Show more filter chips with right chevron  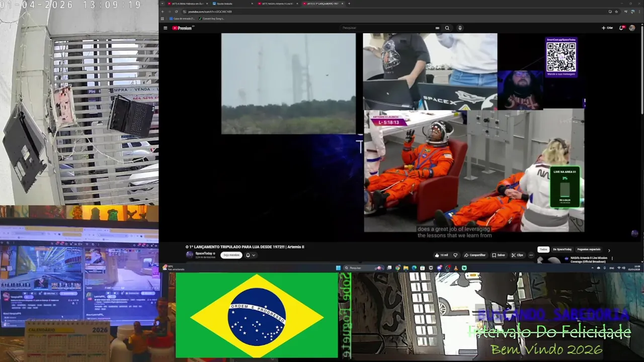(609, 250)
